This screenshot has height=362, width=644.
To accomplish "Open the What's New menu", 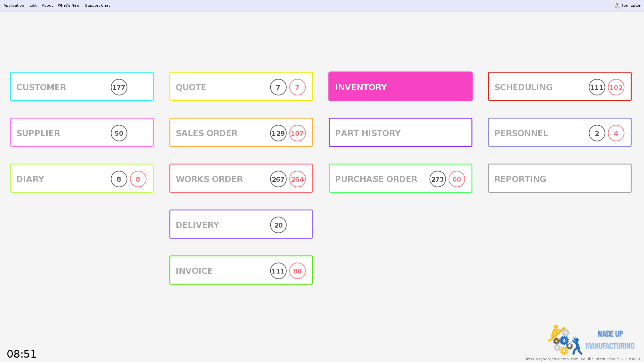I will [68, 5].
